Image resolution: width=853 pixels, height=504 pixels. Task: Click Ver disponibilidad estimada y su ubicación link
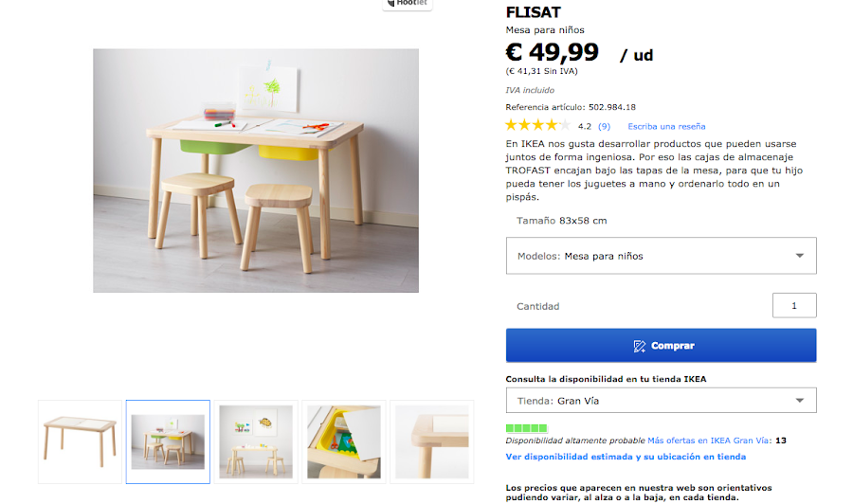(x=626, y=457)
